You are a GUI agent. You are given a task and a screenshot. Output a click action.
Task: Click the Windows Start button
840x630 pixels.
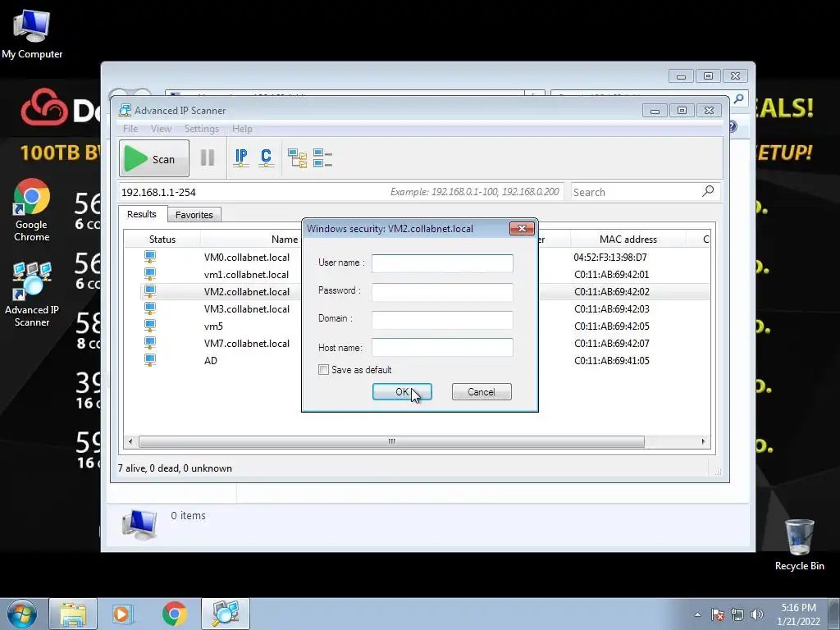pos(22,614)
